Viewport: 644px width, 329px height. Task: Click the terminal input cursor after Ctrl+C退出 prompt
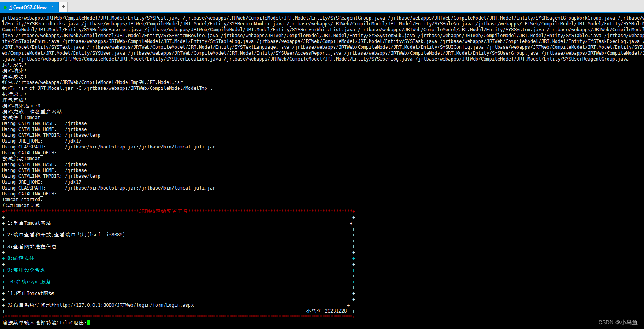[x=88, y=323]
